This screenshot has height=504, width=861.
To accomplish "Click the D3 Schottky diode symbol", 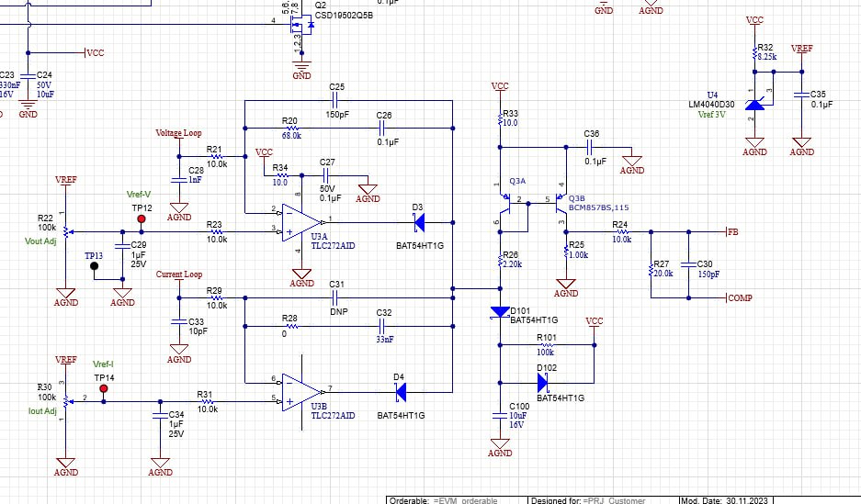I will (419, 223).
